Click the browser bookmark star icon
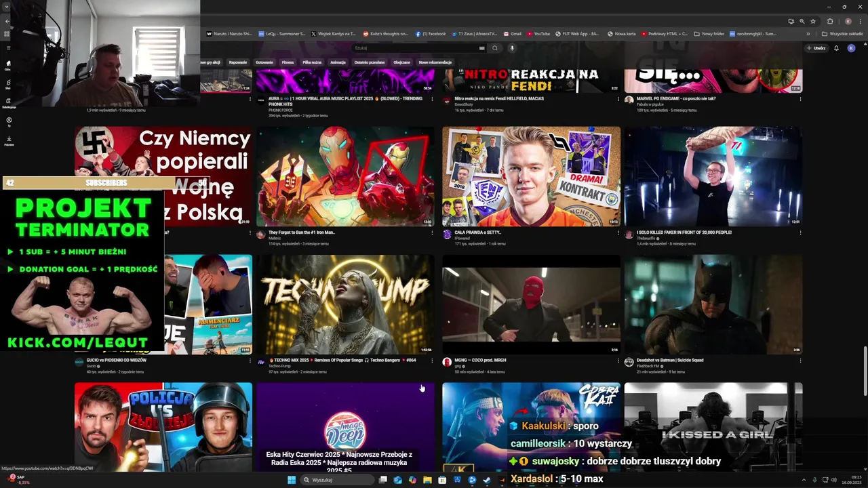The height and width of the screenshot is (488, 868). (x=813, y=21)
